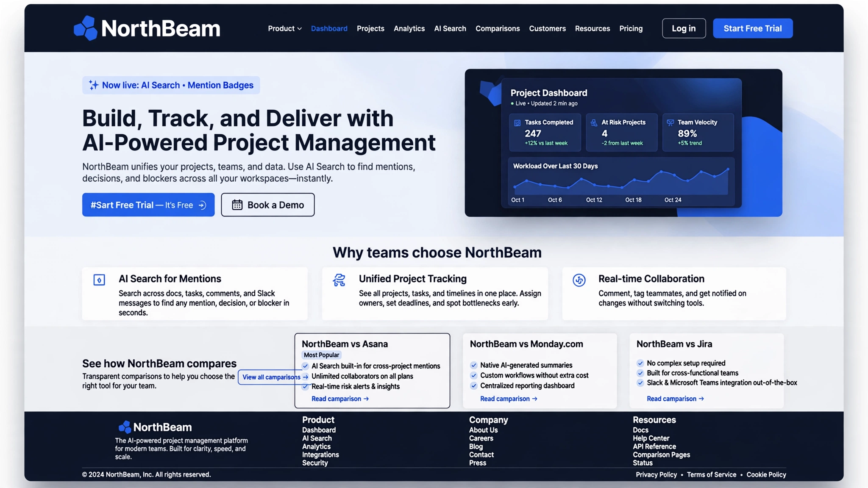Open Integrations in the footer Product list
The width and height of the screenshot is (868, 488).
click(x=320, y=455)
